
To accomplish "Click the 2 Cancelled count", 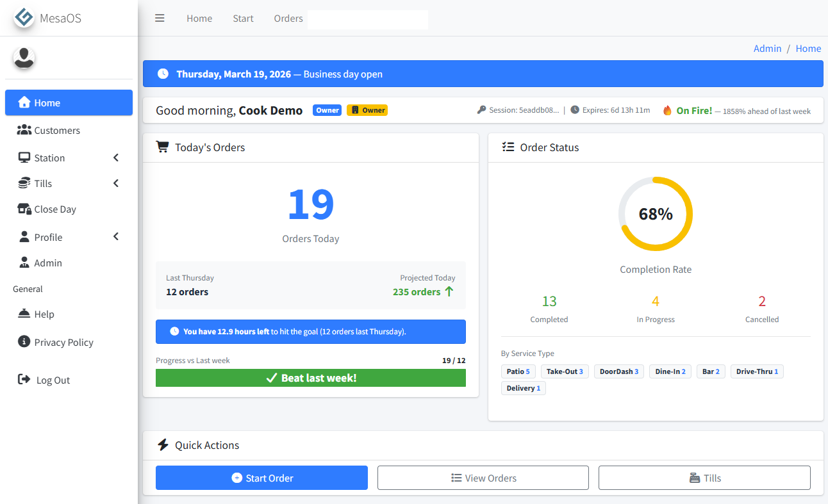I will pyautogui.click(x=762, y=301).
